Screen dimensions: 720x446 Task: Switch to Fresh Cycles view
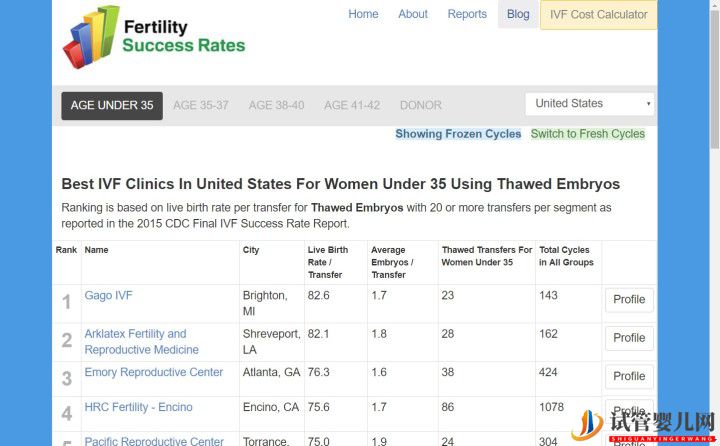[588, 134]
